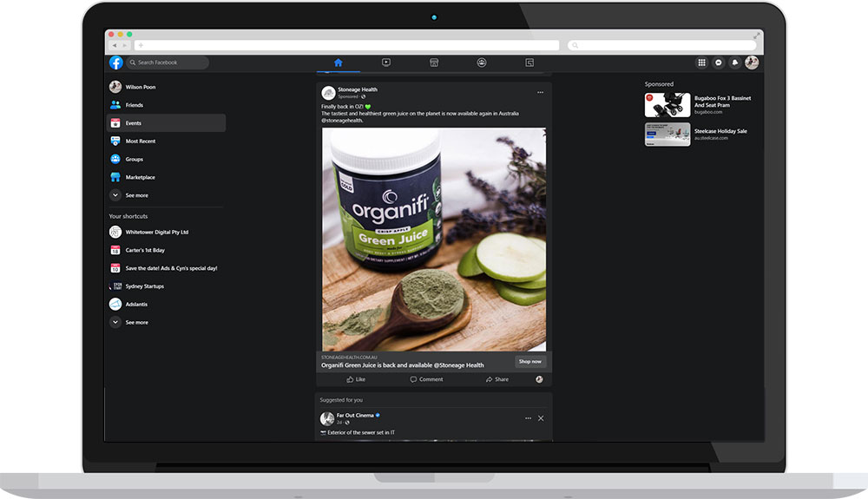This screenshot has width=868, height=499.
Task: Open the Home feed tab
Action: pyautogui.click(x=338, y=62)
